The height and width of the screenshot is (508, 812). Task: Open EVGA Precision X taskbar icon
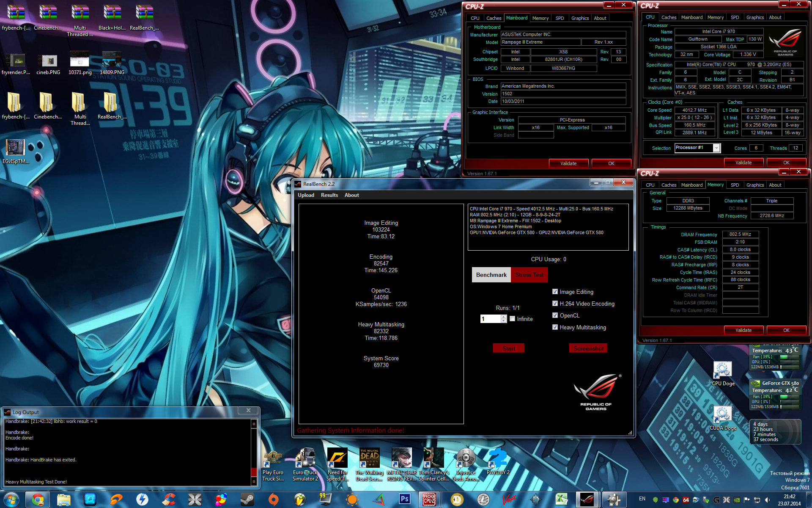[195, 500]
